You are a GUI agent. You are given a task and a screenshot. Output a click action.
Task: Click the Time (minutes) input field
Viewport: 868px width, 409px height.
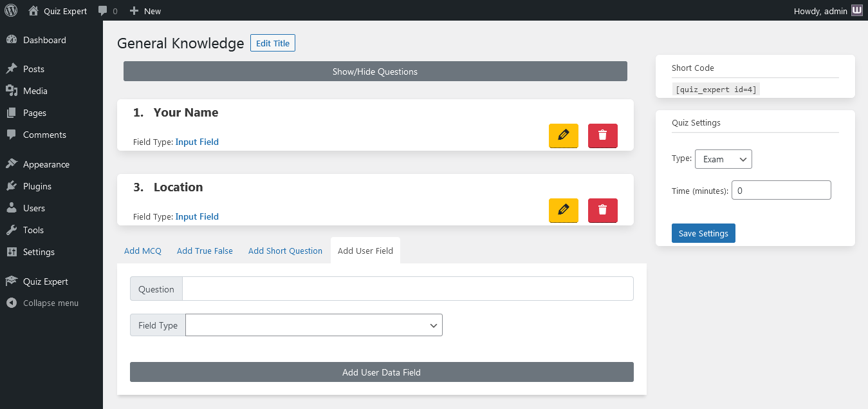[x=781, y=190]
